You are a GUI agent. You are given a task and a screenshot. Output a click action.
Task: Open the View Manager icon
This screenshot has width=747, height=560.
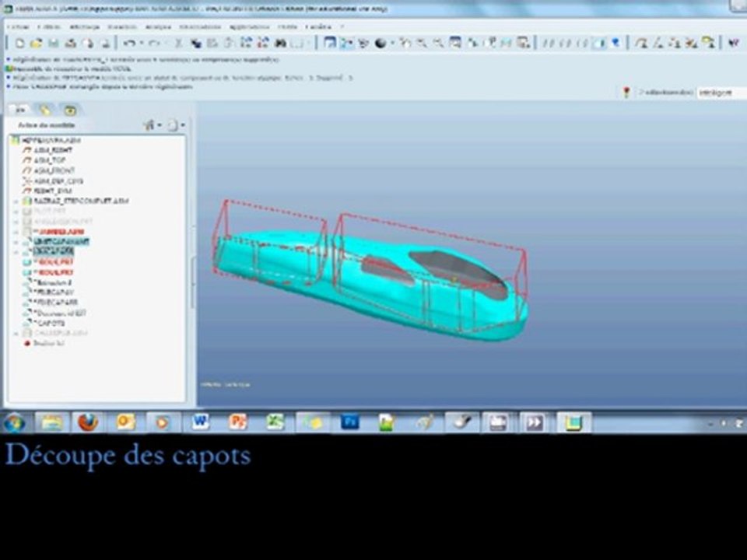(x=524, y=44)
